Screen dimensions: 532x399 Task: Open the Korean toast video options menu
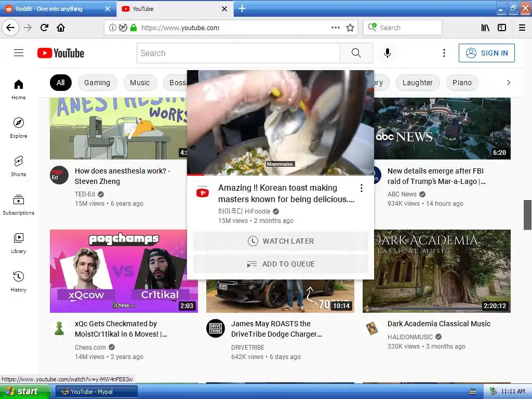[362, 188]
